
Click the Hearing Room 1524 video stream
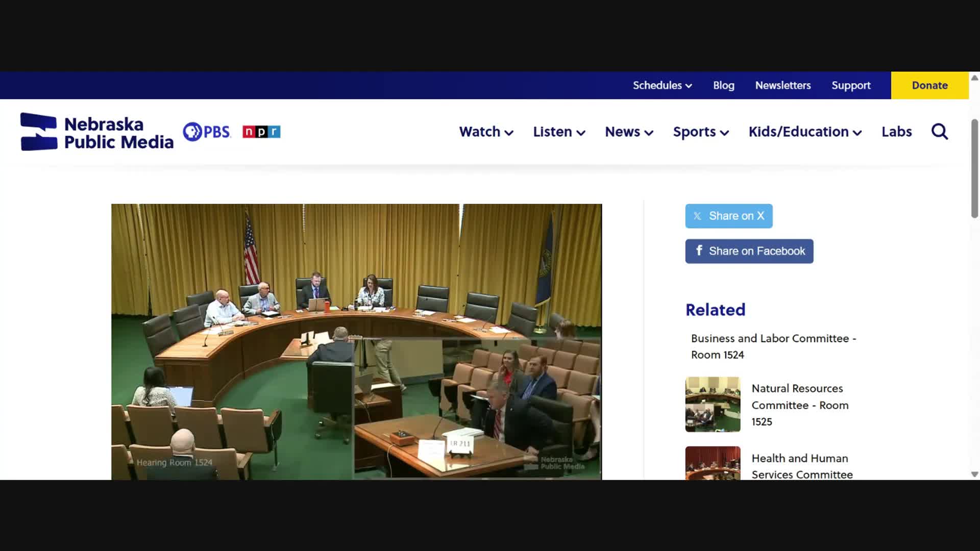point(356,341)
